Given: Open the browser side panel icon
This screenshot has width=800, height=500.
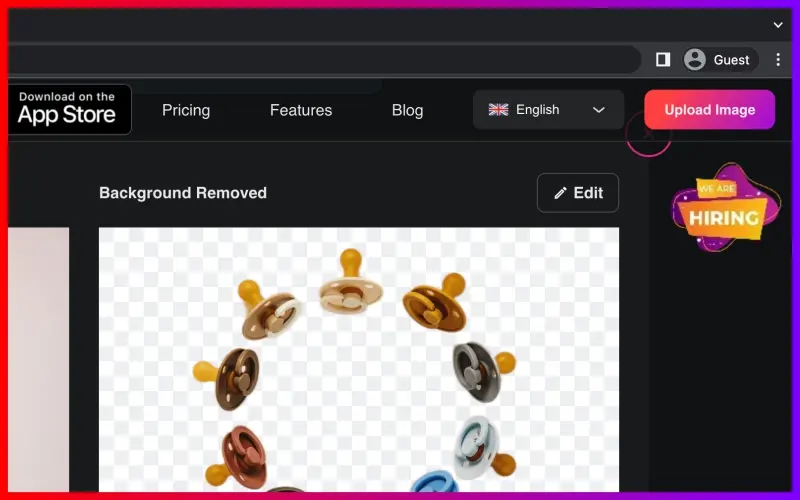Looking at the screenshot, I should [663, 60].
